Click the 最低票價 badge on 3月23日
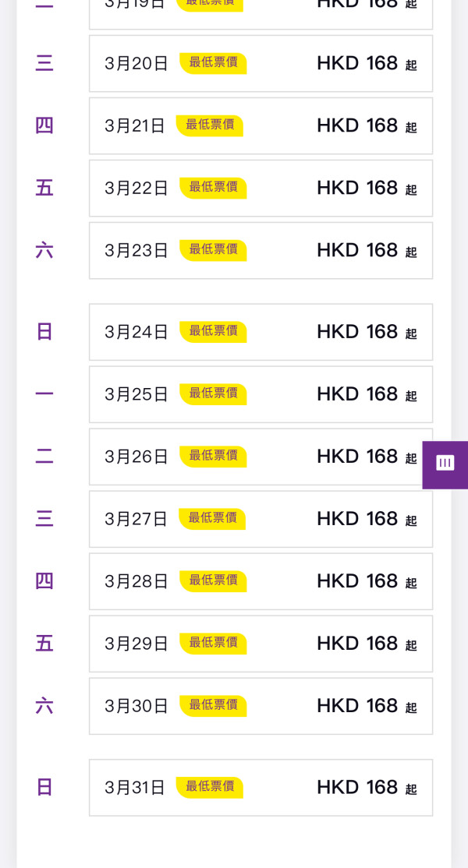 pyautogui.click(x=213, y=250)
